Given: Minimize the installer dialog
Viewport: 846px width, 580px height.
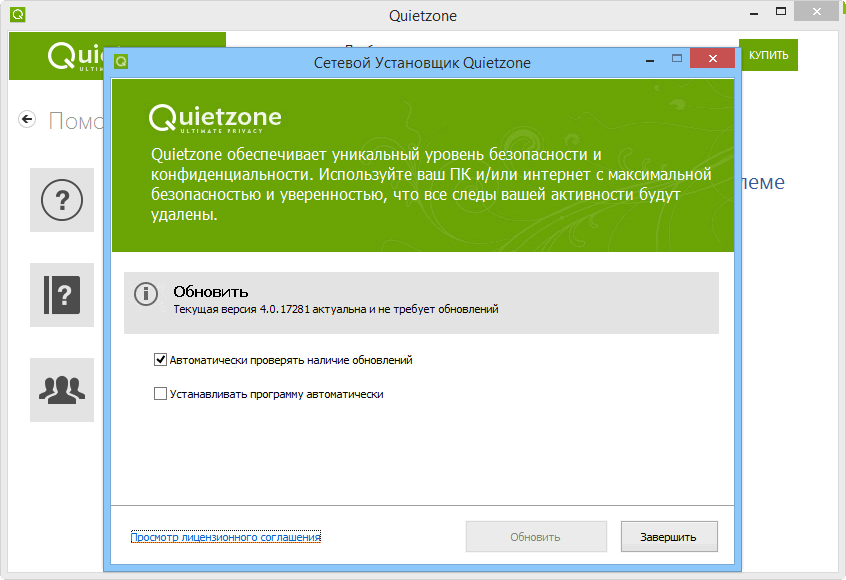Looking at the screenshot, I should click(650, 60).
